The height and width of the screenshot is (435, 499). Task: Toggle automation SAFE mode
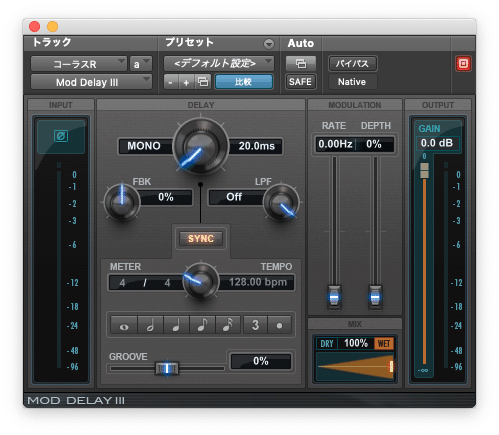[300, 82]
